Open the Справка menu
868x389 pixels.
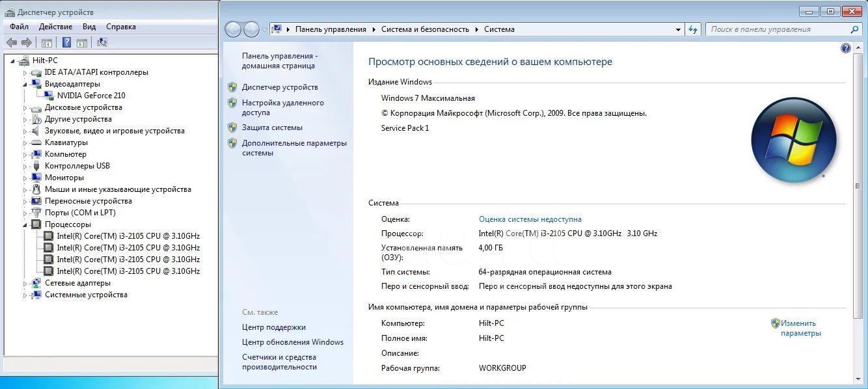tap(121, 27)
